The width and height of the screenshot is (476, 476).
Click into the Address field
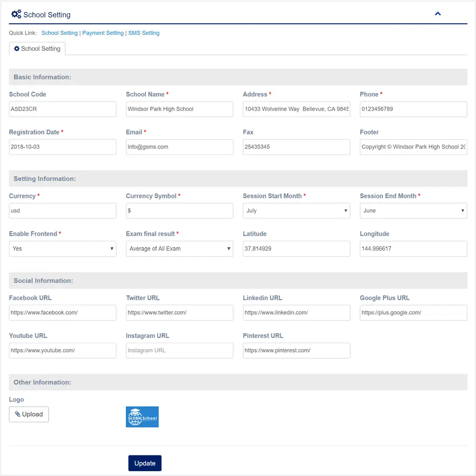pos(296,109)
